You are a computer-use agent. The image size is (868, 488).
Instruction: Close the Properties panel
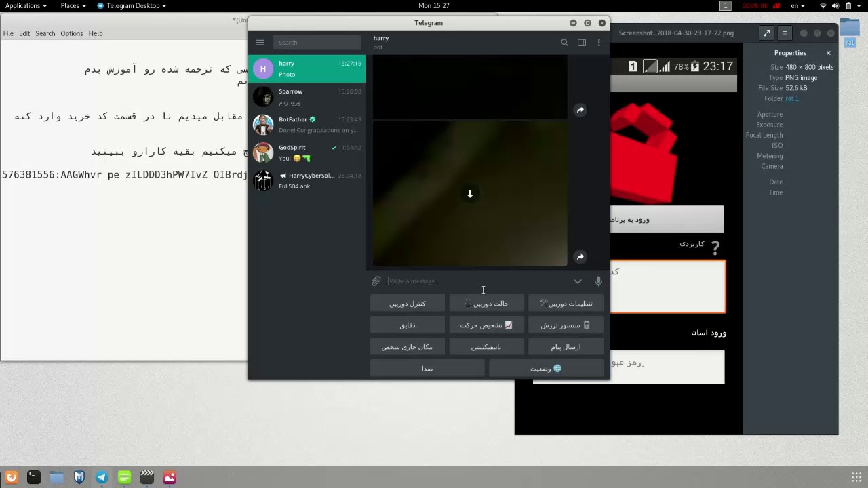828,53
